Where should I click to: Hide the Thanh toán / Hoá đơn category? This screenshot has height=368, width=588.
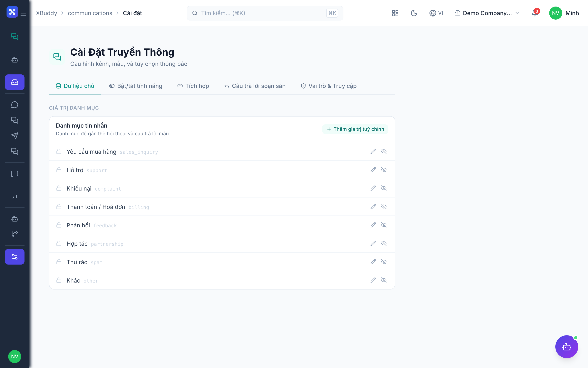[384, 206]
